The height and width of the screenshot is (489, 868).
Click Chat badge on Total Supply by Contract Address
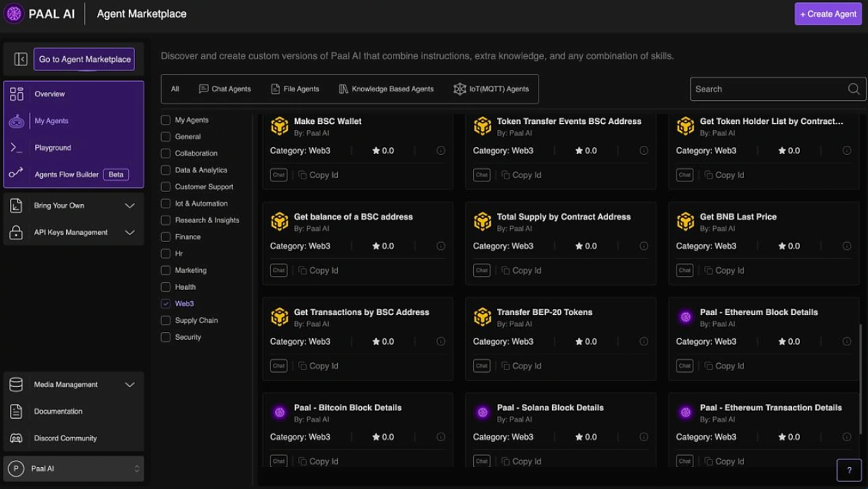[x=482, y=270]
